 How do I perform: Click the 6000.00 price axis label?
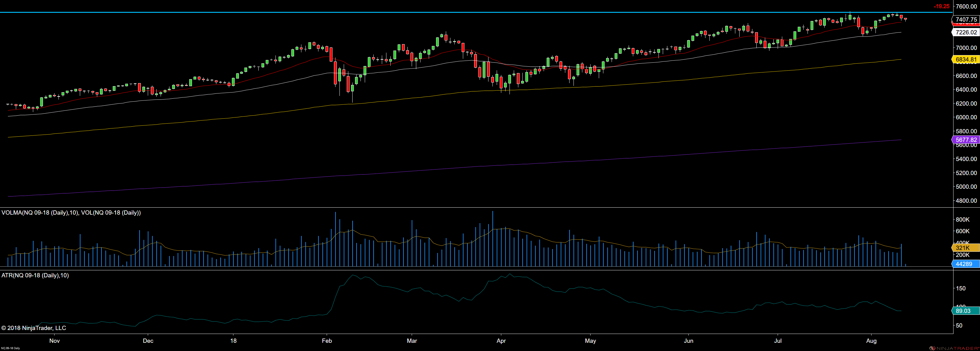point(966,118)
